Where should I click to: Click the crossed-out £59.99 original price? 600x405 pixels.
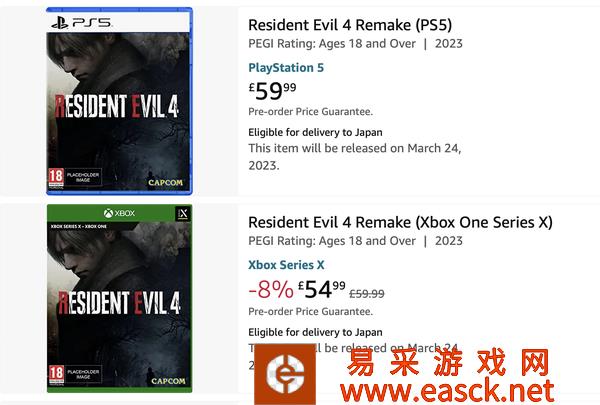point(365,293)
